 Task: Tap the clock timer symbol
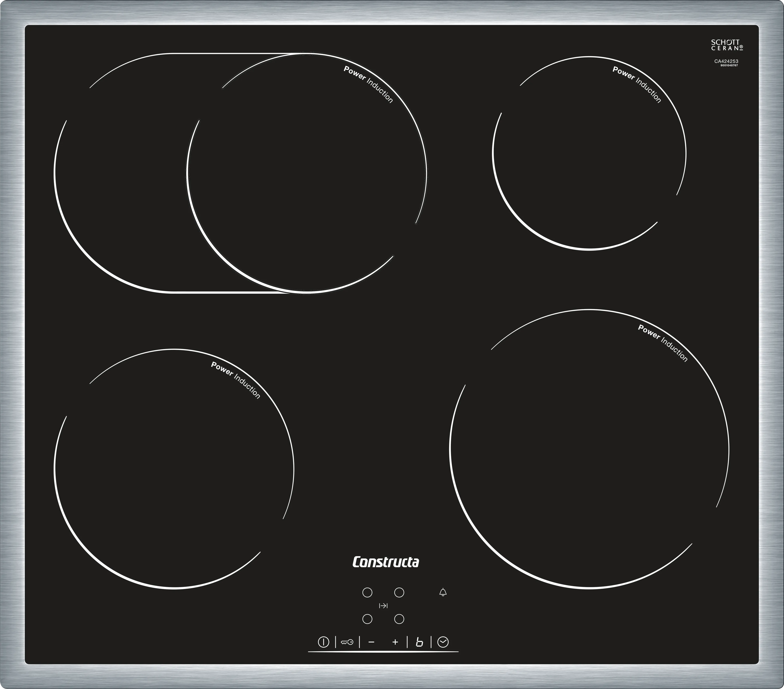pyautogui.click(x=443, y=642)
